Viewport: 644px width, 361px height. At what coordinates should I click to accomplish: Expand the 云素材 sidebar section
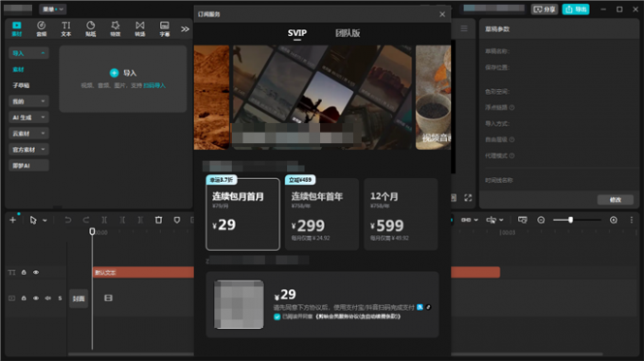(x=28, y=133)
